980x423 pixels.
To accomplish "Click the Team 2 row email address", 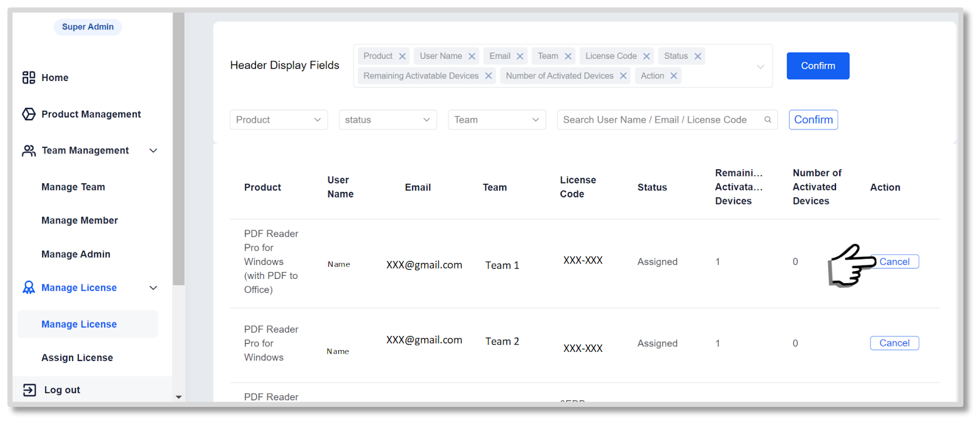I will click(424, 340).
